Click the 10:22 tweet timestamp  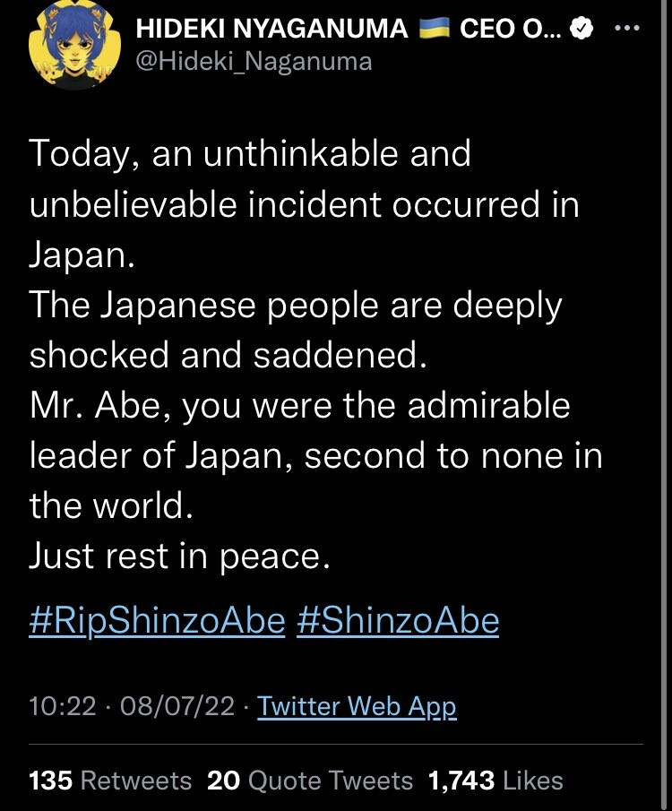pyautogui.click(x=62, y=706)
